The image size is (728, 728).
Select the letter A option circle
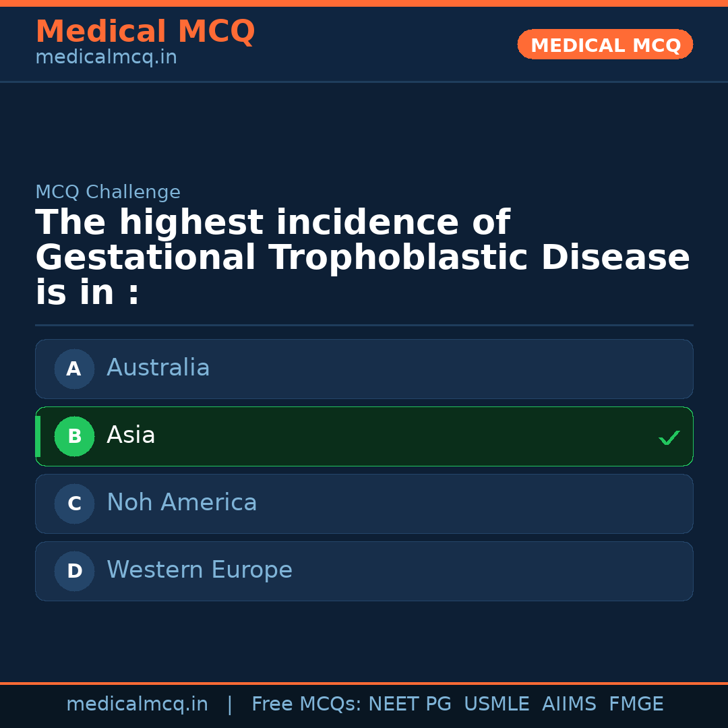[x=74, y=369]
